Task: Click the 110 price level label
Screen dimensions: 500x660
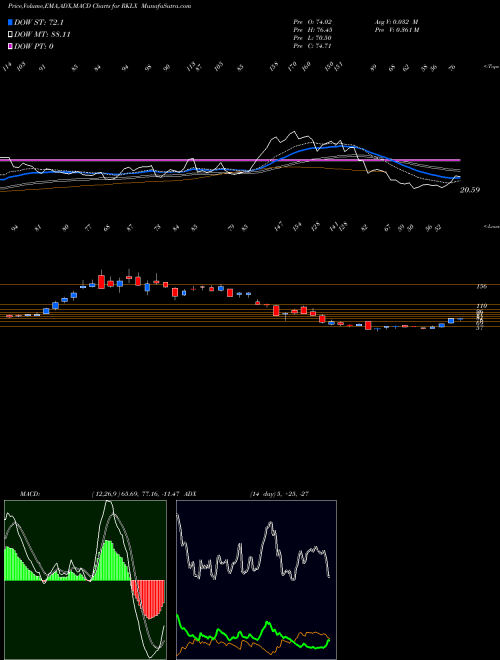Action: pos(481,306)
